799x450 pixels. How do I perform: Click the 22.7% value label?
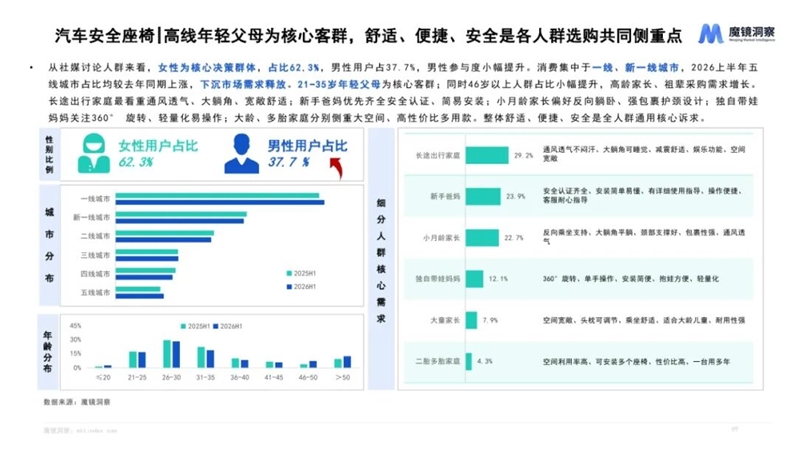(514, 237)
